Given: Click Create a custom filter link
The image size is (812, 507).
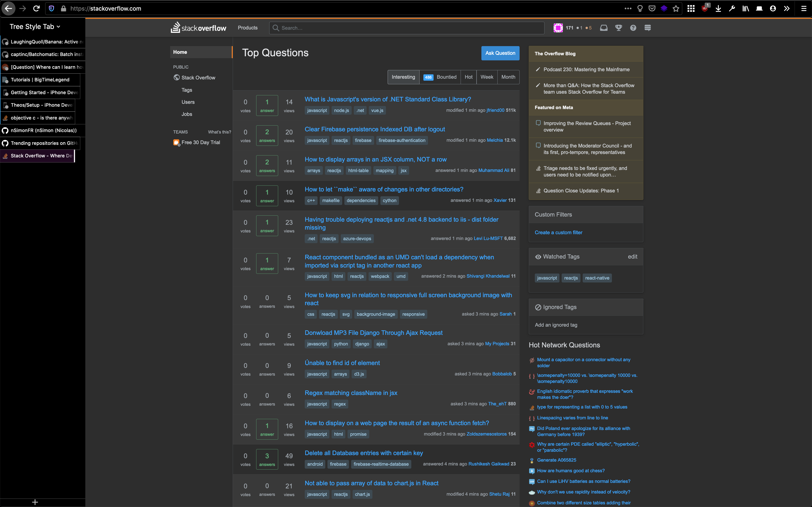Looking at the screenshot, I should pyautogui.click(x=558, y=232).
